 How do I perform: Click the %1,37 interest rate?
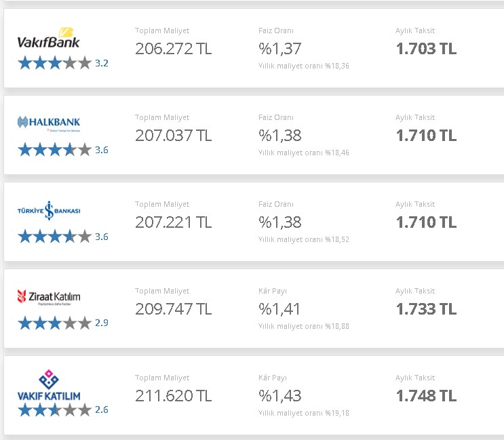point(280,49)
